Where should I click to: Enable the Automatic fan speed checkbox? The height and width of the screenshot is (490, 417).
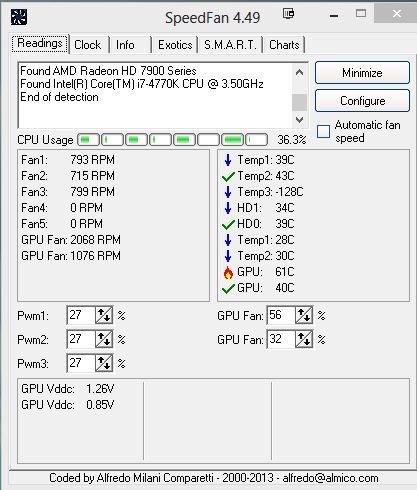[323, 131]
